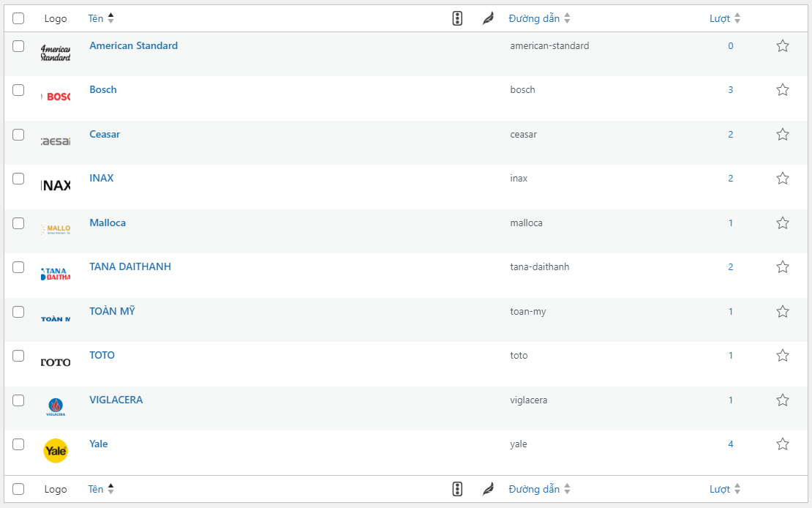The width and height of the screenshot is (812, 508).
Task: Check the select-all checkbox in footer
Action: [18, 489]
